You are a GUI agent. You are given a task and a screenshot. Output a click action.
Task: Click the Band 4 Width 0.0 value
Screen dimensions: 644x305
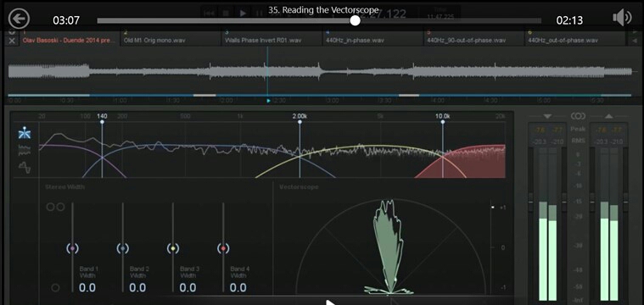point(238,287)
